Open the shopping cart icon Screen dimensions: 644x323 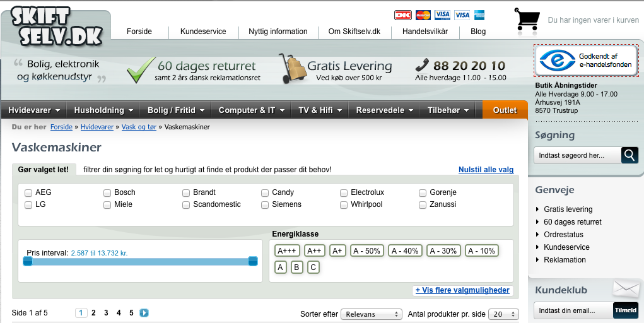[527, 19]
